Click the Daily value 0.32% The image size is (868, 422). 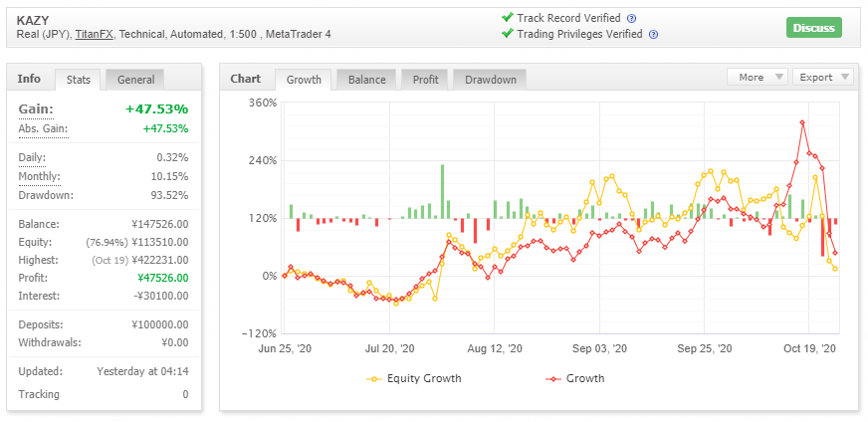[173, 158]
